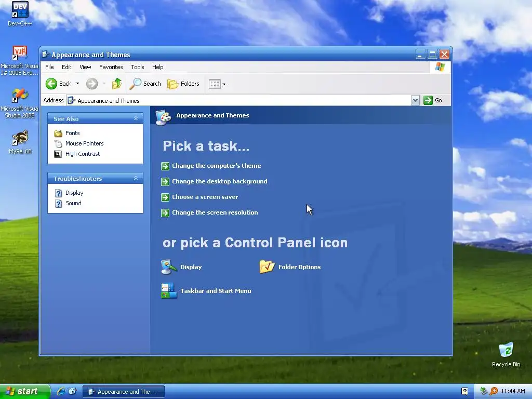The image size is (532, 399).
Task: Open the Edit menu
Action: [x=66, y=67]
